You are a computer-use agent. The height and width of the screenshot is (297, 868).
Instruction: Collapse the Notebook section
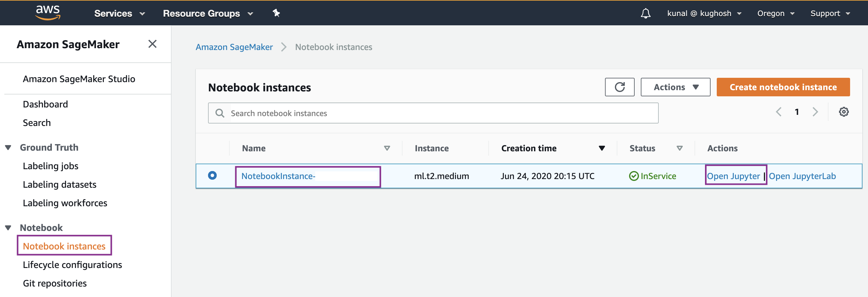(8, 228)
